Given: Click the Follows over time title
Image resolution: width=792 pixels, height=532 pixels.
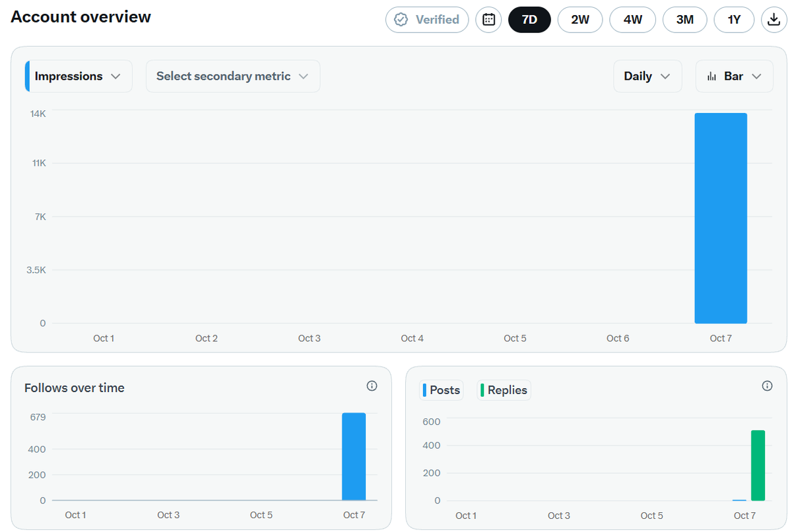Looking at the screenshot, I should (75, 388).
